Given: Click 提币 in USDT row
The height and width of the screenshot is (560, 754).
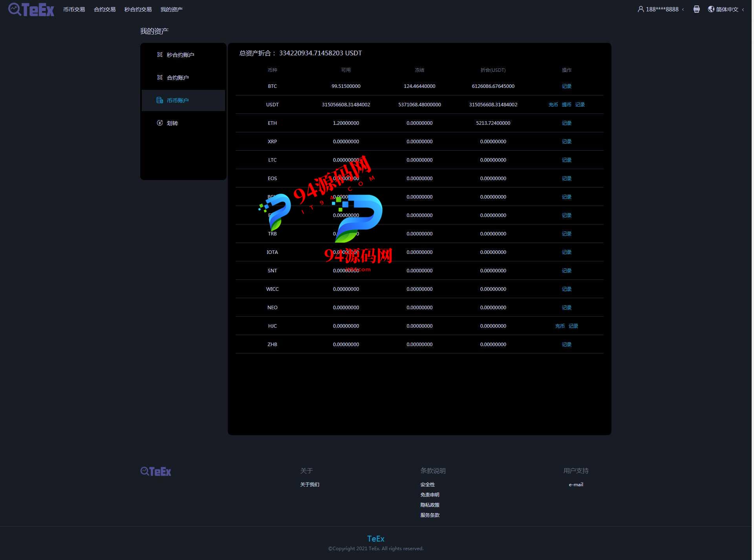Looking at the screenshot, I should (x=567, y=105).
